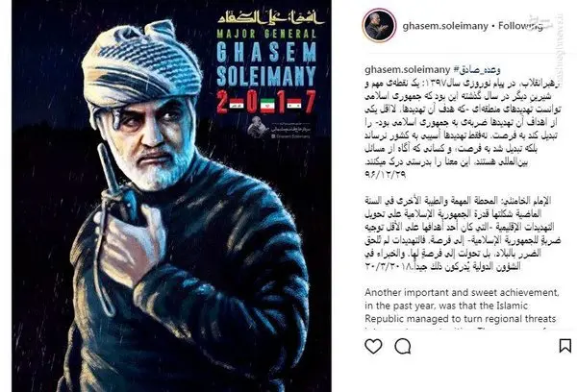Viewport: 577px width, 392px height.
Task: Click the MAJOR GENERAL heading on the poster
Action: click(266, 34)
